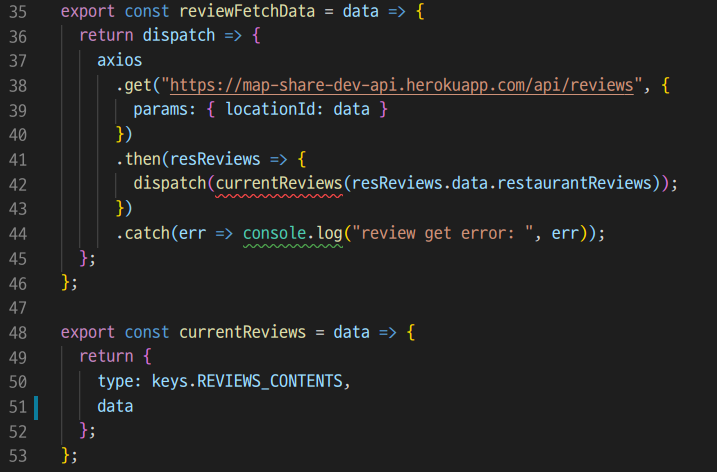Screen dimensions: 717x472
Task: Open the herokuapp API reviews URL link
Action: click(401, 85)
